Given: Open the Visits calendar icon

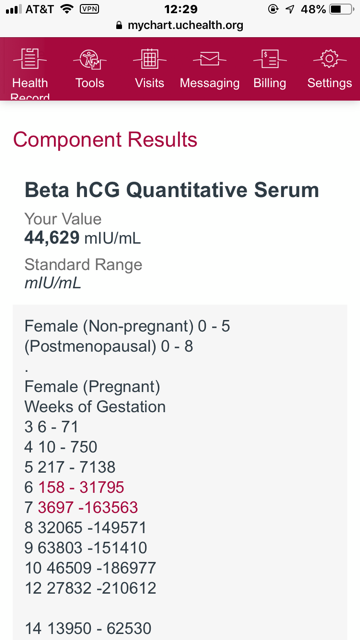Looking at the screenshot, I should pyautogui.click(x=150, y=59).
